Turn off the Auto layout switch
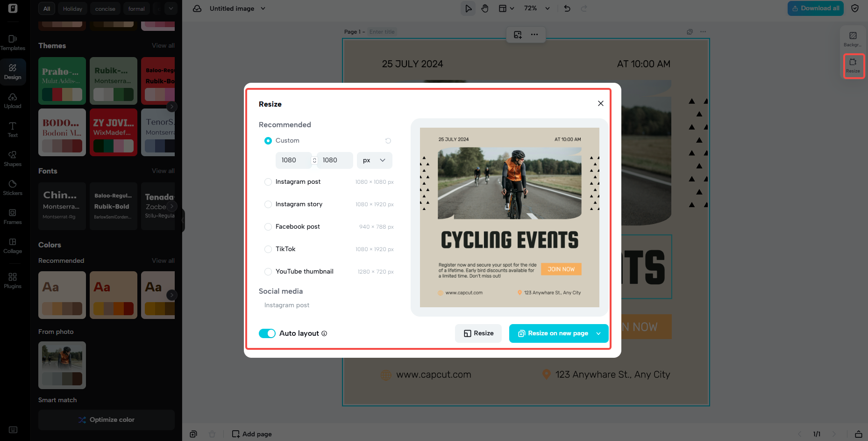The height and width of the screenshot is (441, 868). click(x=267, y=333)
